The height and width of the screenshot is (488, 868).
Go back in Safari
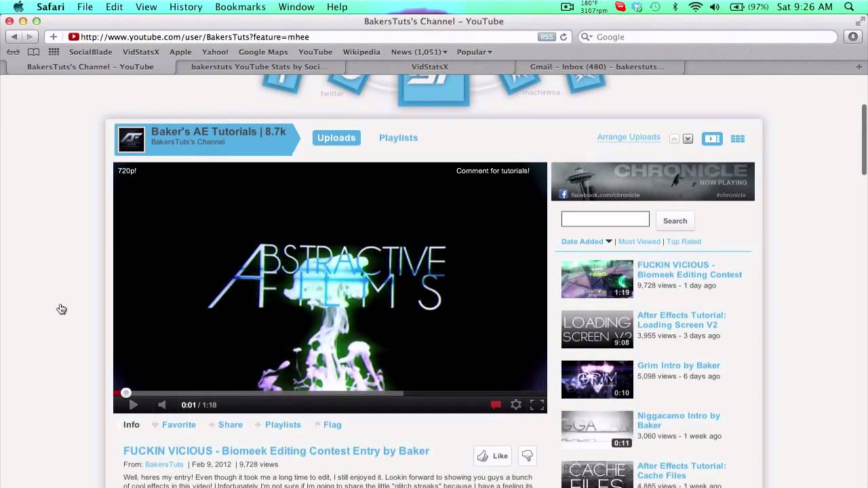coord(14,37)
